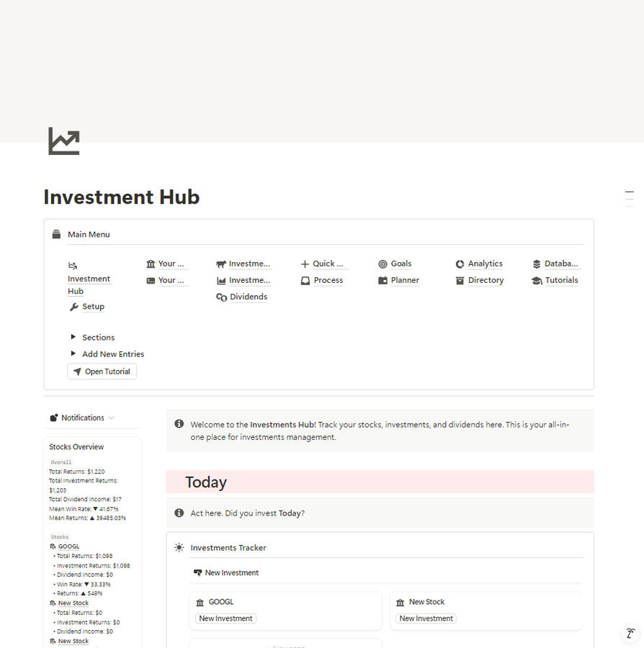Open the GOOGL link in Stocks Overview
The image size is (644, 648).
68,546
